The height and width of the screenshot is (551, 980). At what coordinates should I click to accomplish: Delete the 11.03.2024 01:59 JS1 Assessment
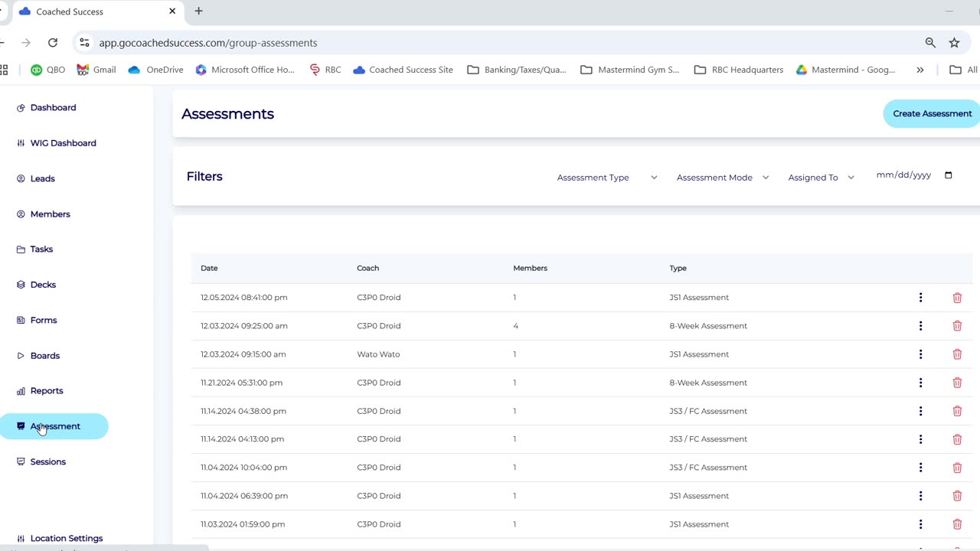tap(957, 524)
